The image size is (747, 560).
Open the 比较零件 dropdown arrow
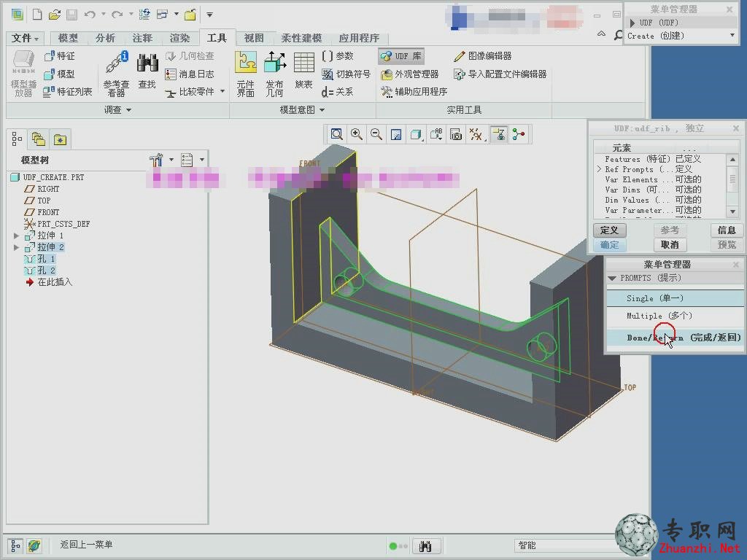click(222, 91)
